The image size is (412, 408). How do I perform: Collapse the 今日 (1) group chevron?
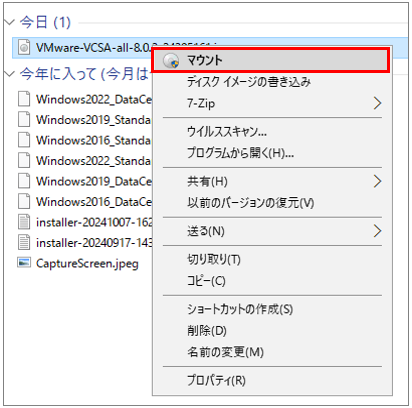click(10, 22)
